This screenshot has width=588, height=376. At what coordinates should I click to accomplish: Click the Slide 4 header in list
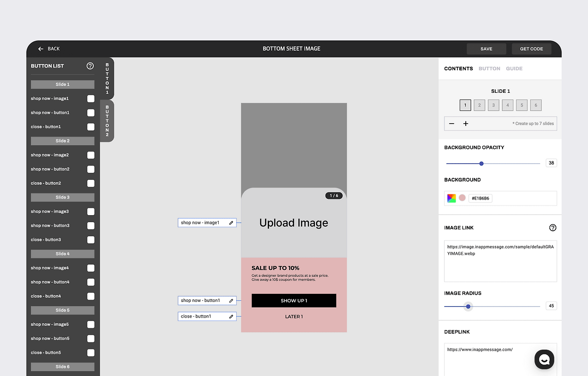click(x=62, y=254)
